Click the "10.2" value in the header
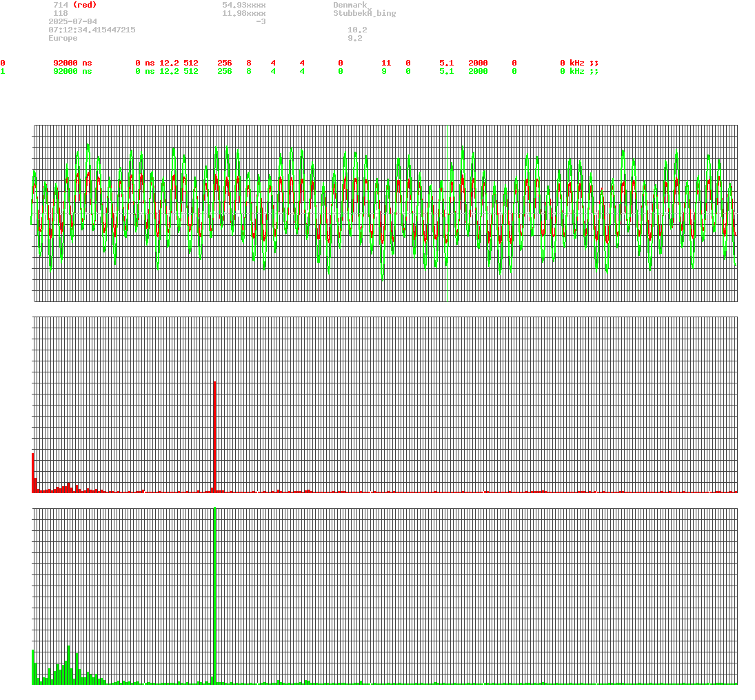Viewport: 755px width, 700px height. pos(357,30)
